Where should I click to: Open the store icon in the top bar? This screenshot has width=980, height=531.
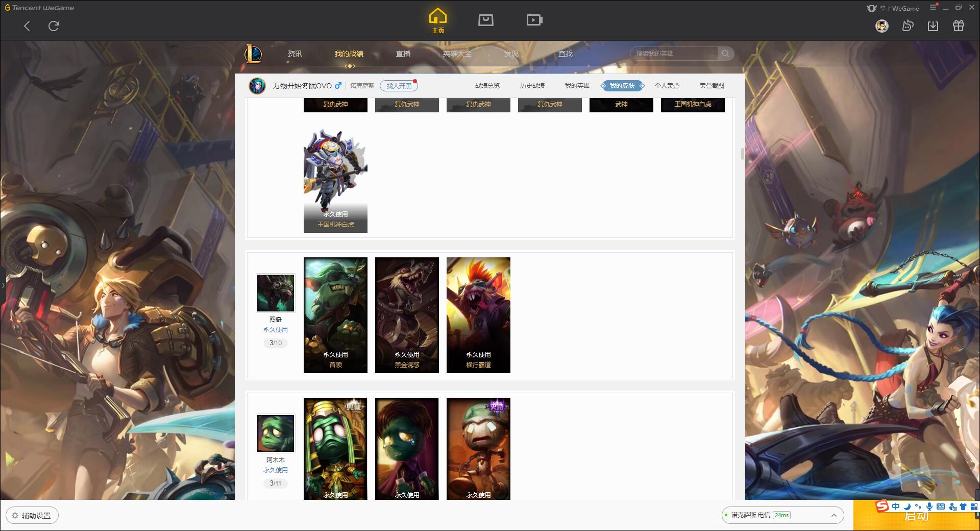click(x=485, y=20)
